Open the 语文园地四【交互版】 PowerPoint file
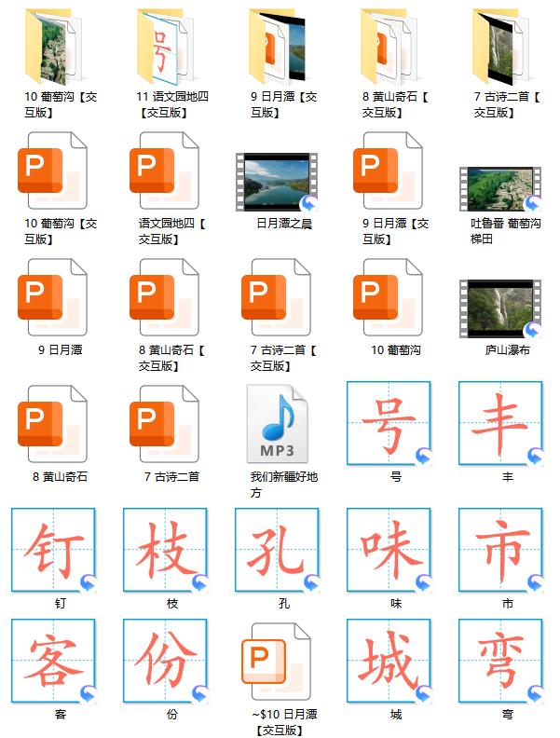The image size is (560, 738). [x=164, y=171]
